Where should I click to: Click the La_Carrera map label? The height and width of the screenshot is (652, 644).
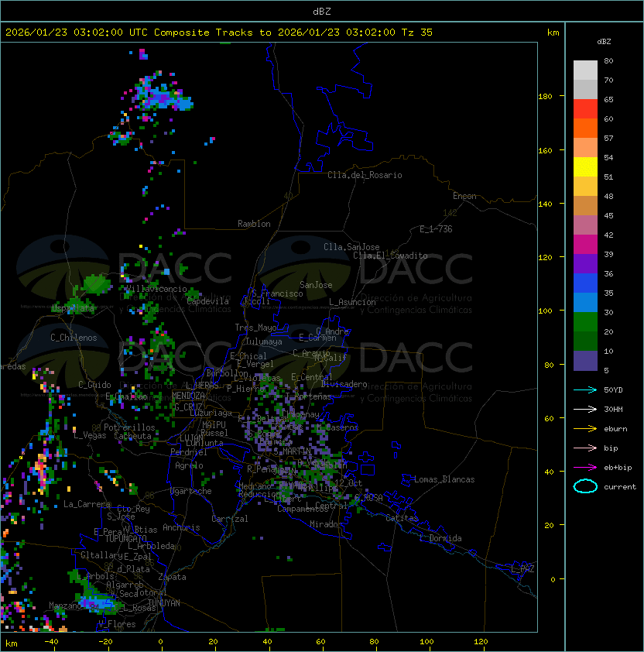pos(87,504)
